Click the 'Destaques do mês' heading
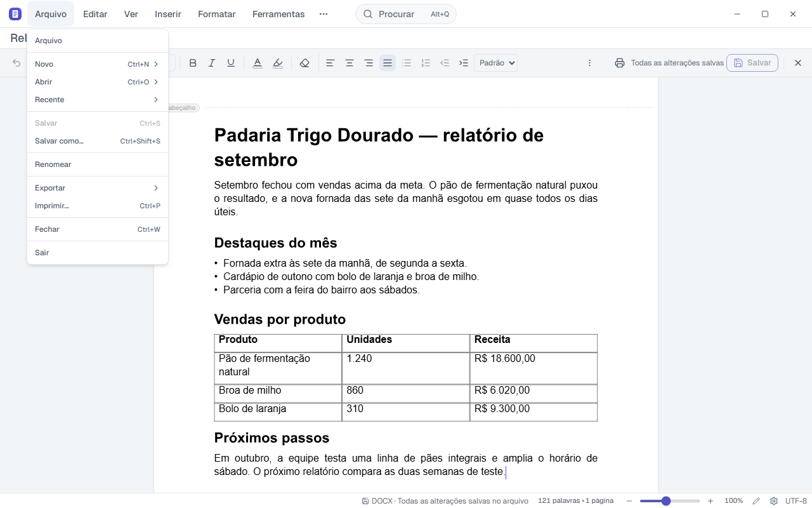This screenshot has height=508, width=812. click(x=275, y=243)
